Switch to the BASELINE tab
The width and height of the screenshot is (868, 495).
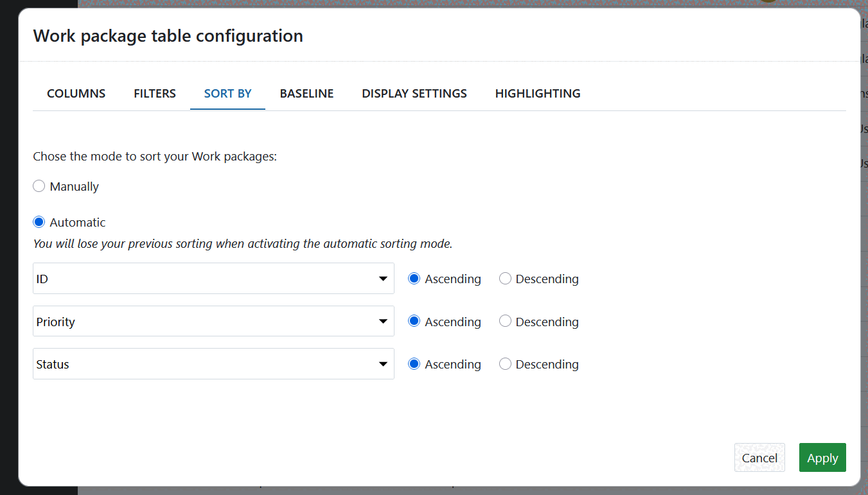pyautogui.click(x=306, y=93)
